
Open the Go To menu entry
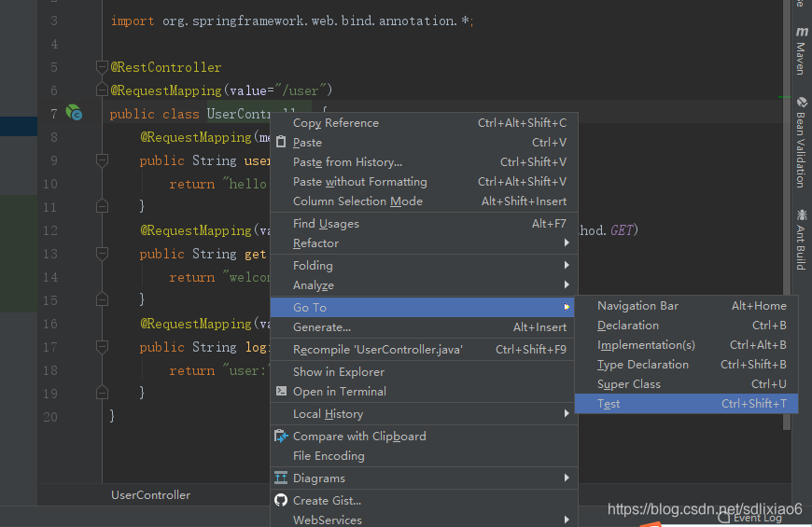pyautogui.click(x=422, y=307)
